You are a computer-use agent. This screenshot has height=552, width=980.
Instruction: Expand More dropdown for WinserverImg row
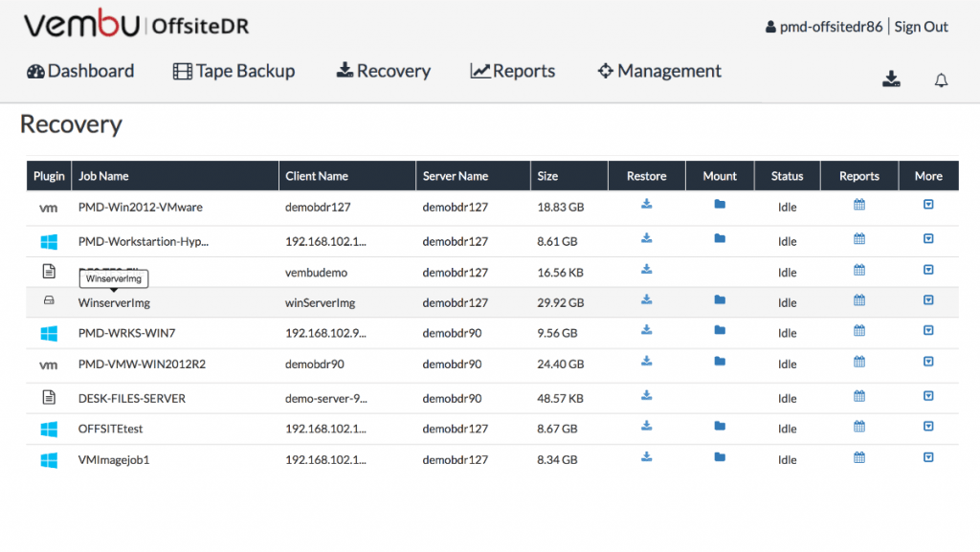pyautogui.click(x=928, y=300)
